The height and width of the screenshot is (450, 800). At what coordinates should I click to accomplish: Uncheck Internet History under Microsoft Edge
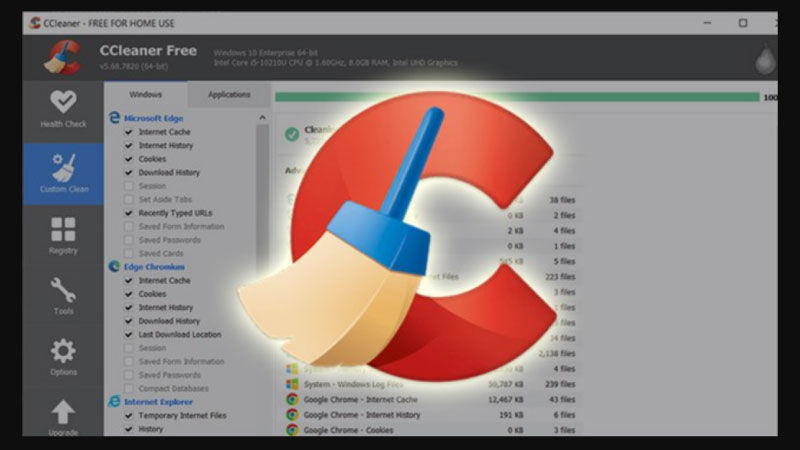point(129,145)
